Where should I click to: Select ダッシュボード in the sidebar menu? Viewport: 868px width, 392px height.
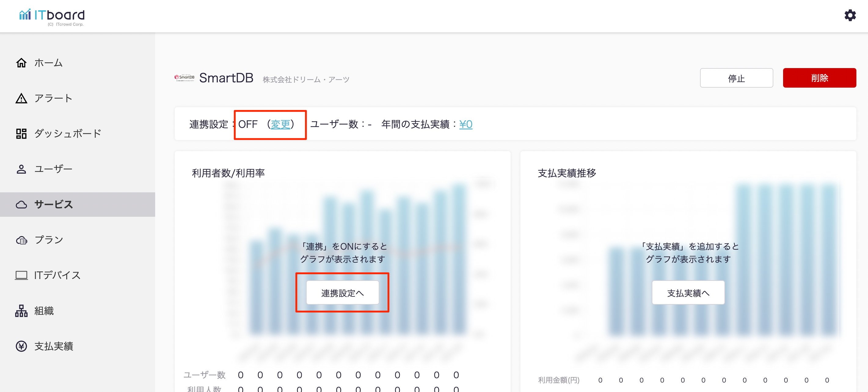tap(67, 134)
